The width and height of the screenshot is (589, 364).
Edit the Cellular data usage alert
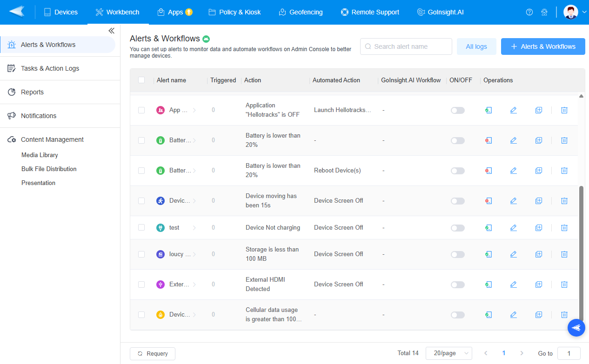click(514, 315)
